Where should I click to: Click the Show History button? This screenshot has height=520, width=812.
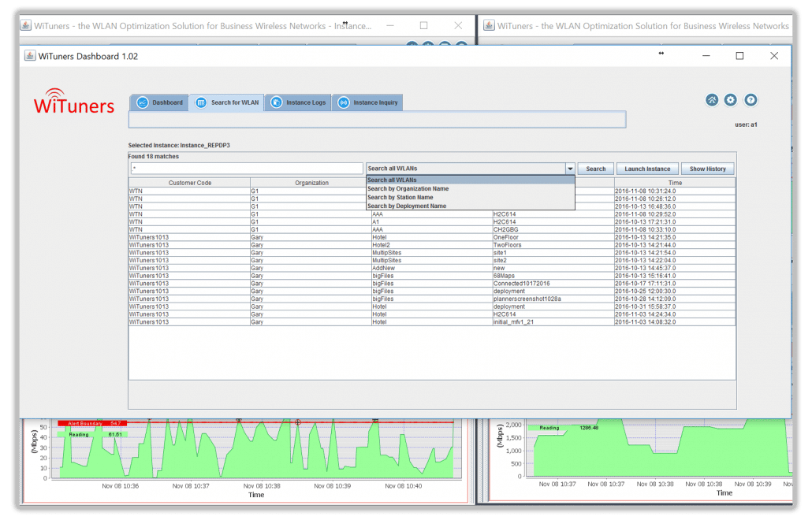point(707,169)
